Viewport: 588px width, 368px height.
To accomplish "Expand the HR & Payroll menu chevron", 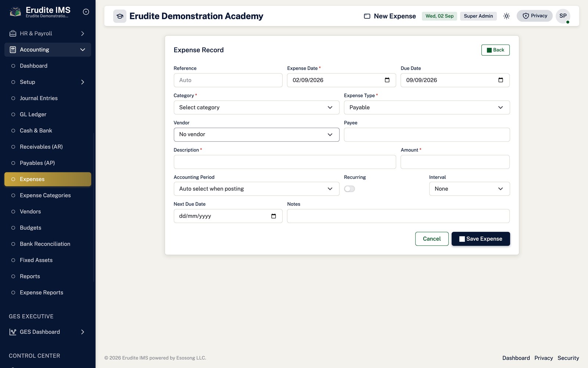I will point(83,33).
